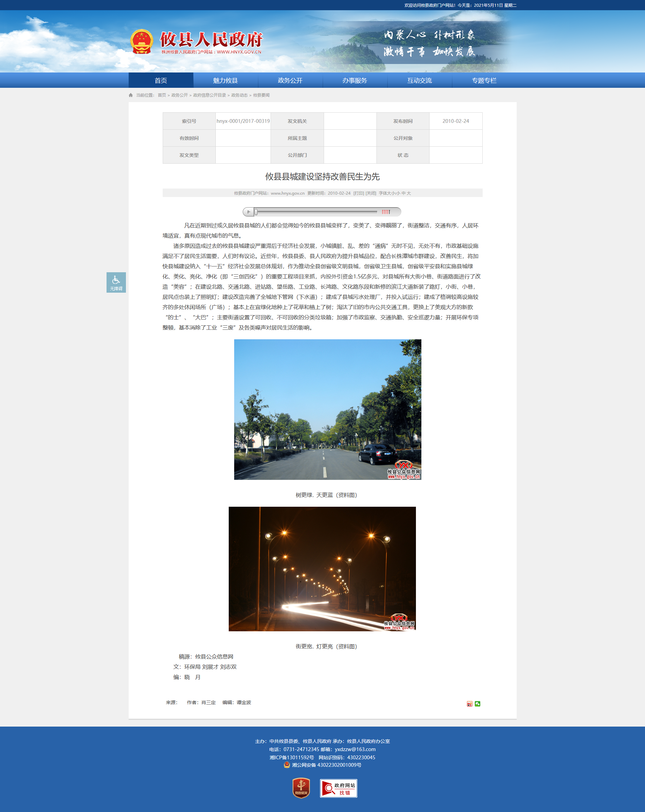Open the 魅力攸县 menu
Screen dimensions: 645x812
(x=225, y=81)
